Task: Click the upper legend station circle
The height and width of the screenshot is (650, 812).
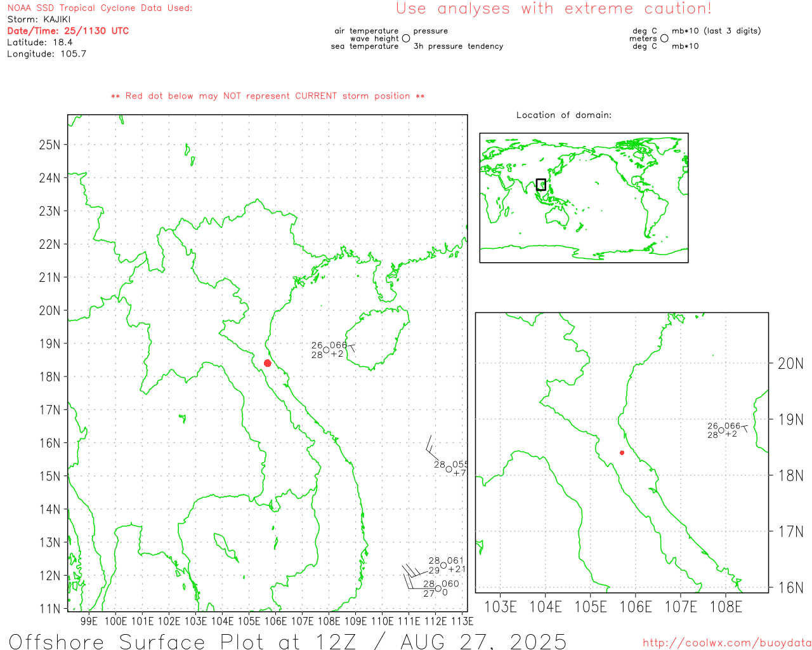Action: pos(406,38)
